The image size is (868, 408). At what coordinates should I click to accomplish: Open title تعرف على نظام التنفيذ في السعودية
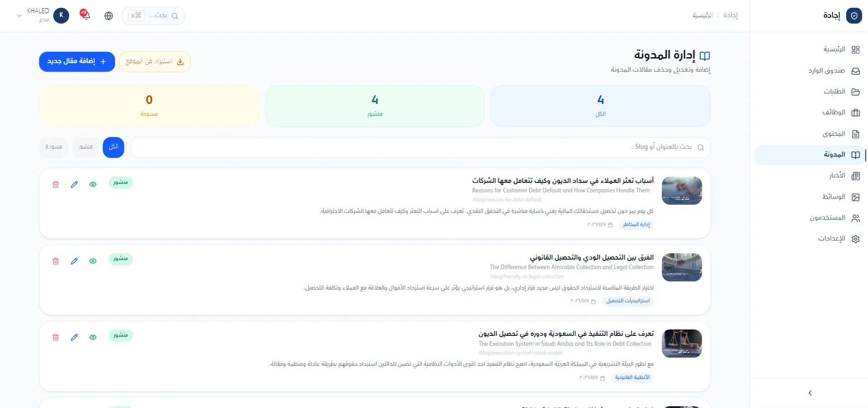(566, 334)
